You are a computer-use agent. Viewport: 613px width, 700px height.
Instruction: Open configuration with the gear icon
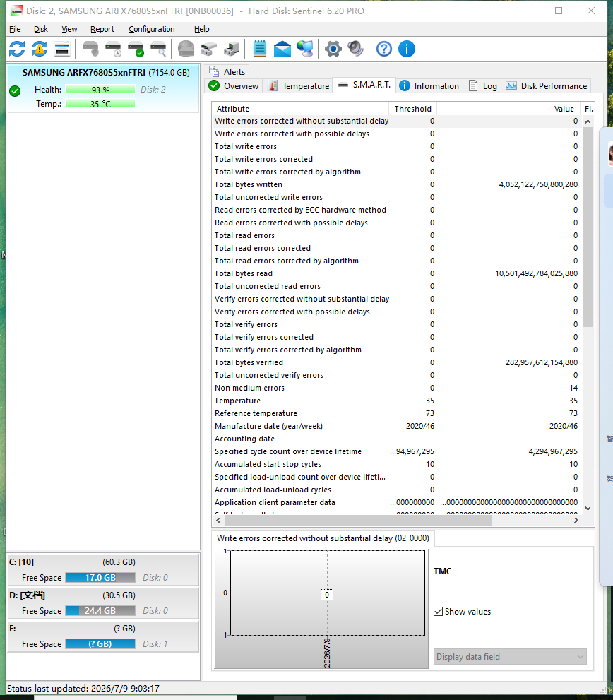(333, 49)
